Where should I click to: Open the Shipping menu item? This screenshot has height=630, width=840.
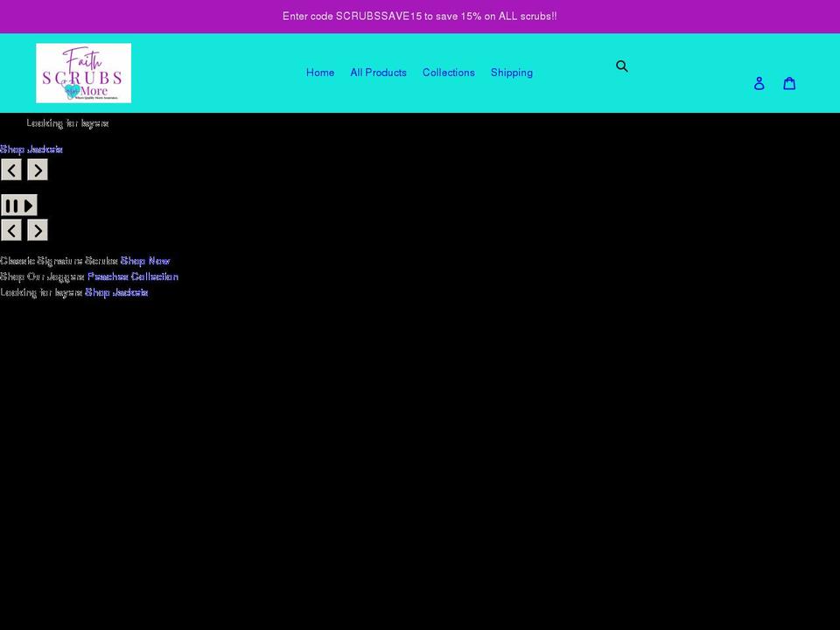[x=512, y=73]
